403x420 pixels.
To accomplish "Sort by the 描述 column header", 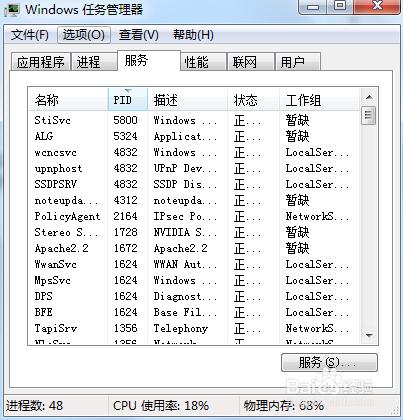I will tap(187, 100).
